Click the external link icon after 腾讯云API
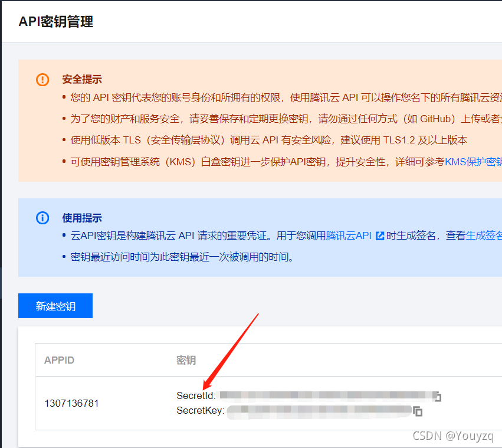The height and width of the screenshot is (448, 502). [x=380, y=236]
